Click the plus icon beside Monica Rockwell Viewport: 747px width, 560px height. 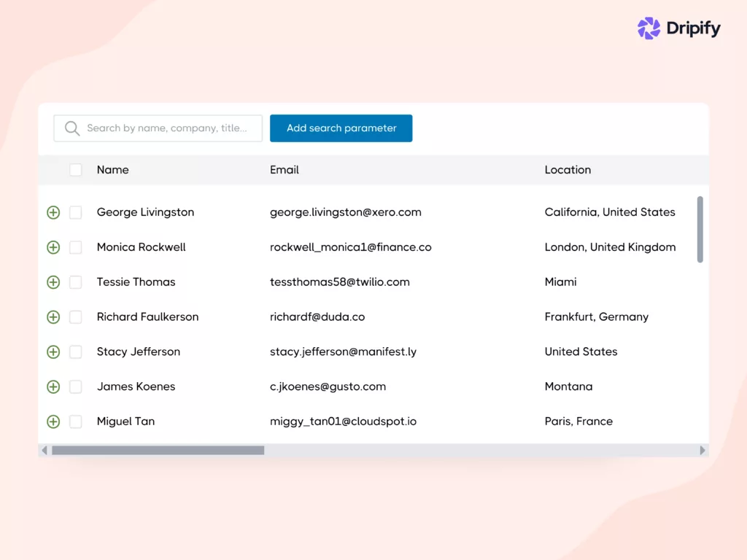coord(53,247)
